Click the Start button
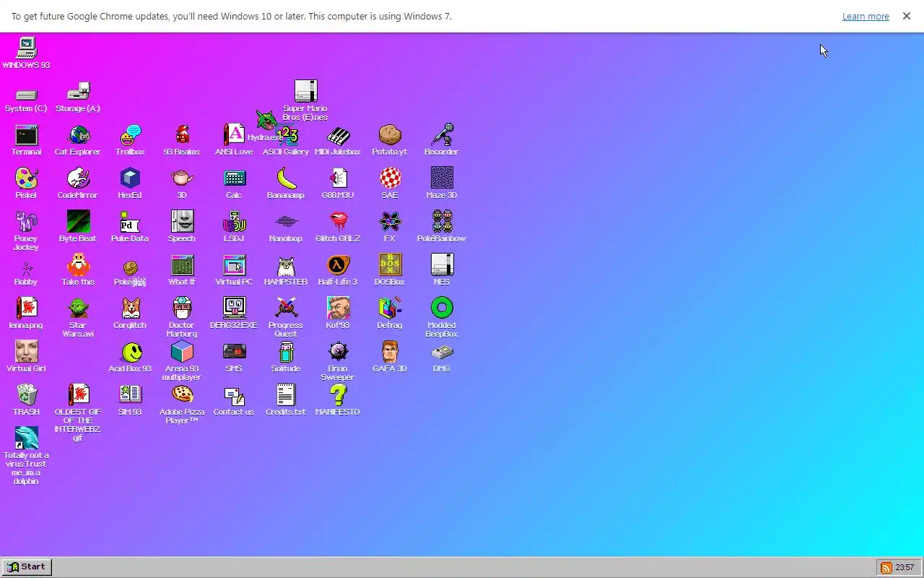924x578 pixels. click(27, 567)
